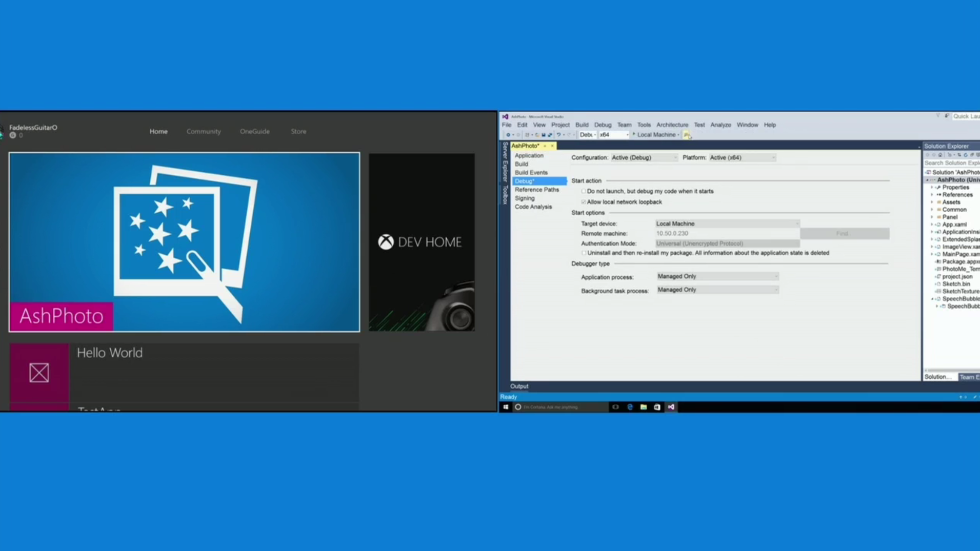Screen dimensions: 980x551
Task: Click the Cortana Ask me anything search box
Action: click(560, 407)
